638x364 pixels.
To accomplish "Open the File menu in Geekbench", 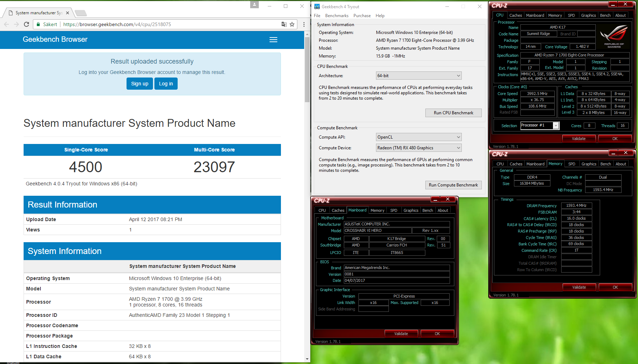I will [x=317, y=16].
